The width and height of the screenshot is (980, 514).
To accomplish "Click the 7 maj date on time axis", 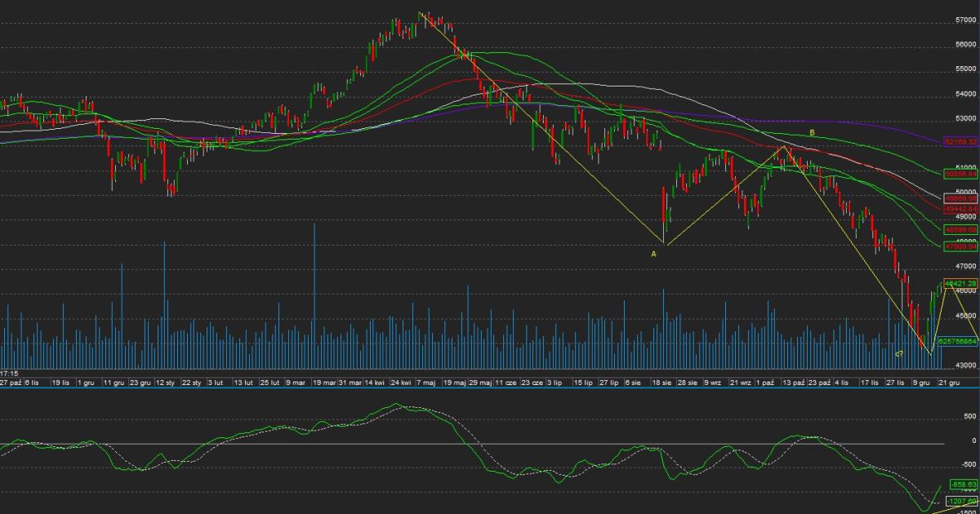I will (425, 382).
